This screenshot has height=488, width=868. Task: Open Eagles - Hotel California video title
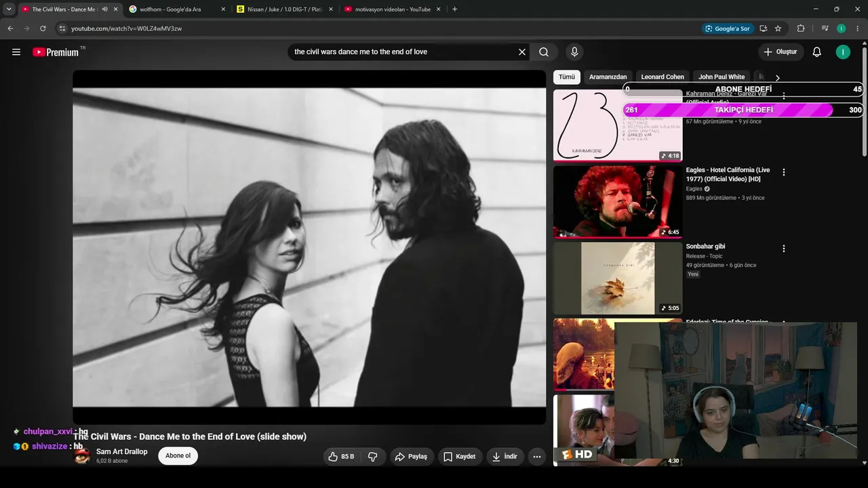point(728,175)
